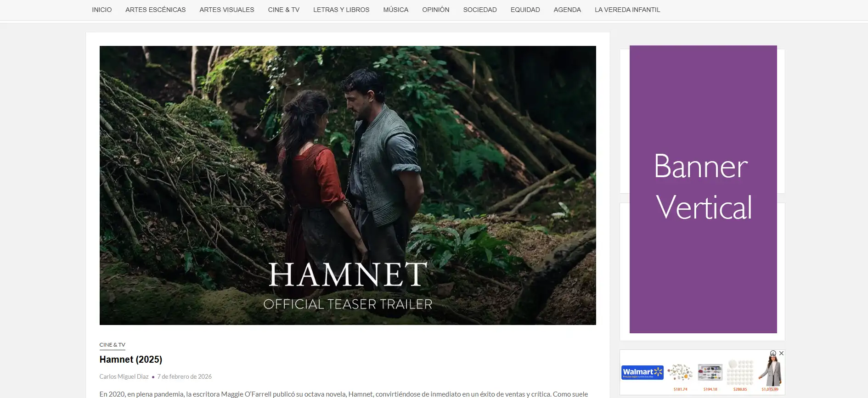Viewport: 868px width, 398px height.
Task: Go to the Inicio menu item
Action: pos(101,10)
